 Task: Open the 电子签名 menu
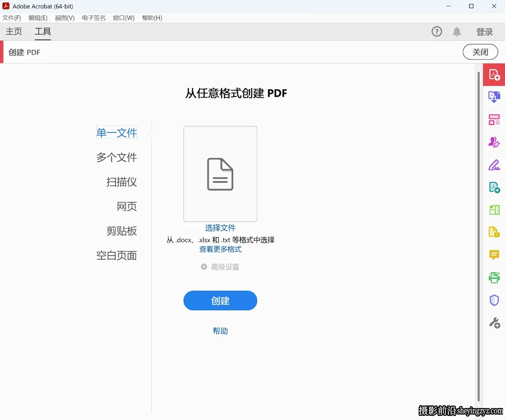tap(94, 18)
